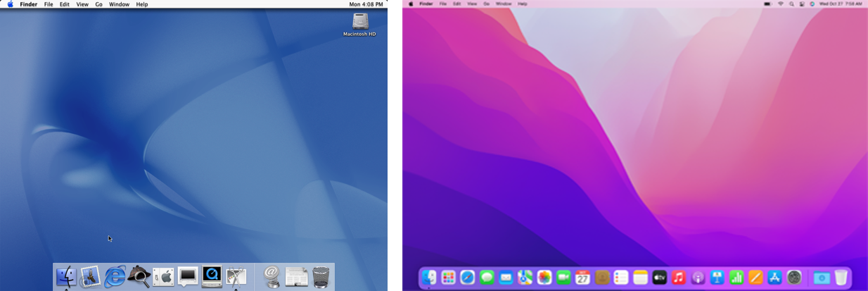Open Window menu on Monterey desktop
Image resolution: width=868 pixels, height=291 pixels.
(504, 4)
